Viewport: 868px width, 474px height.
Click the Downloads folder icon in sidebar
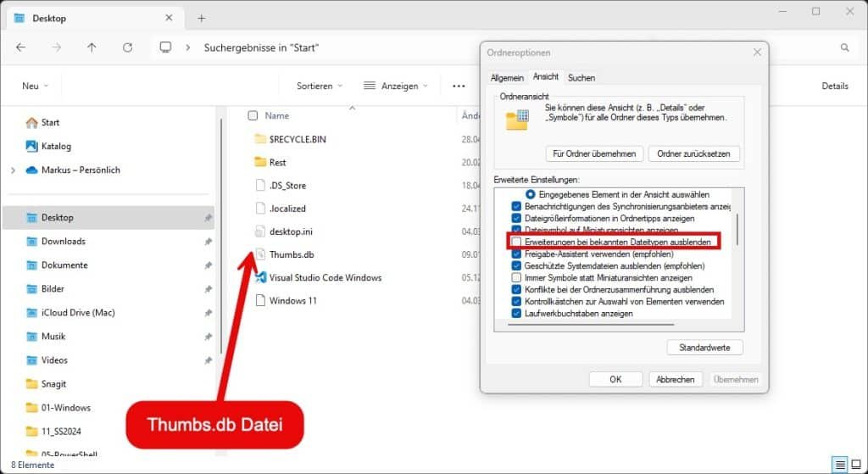click(31, 242)
